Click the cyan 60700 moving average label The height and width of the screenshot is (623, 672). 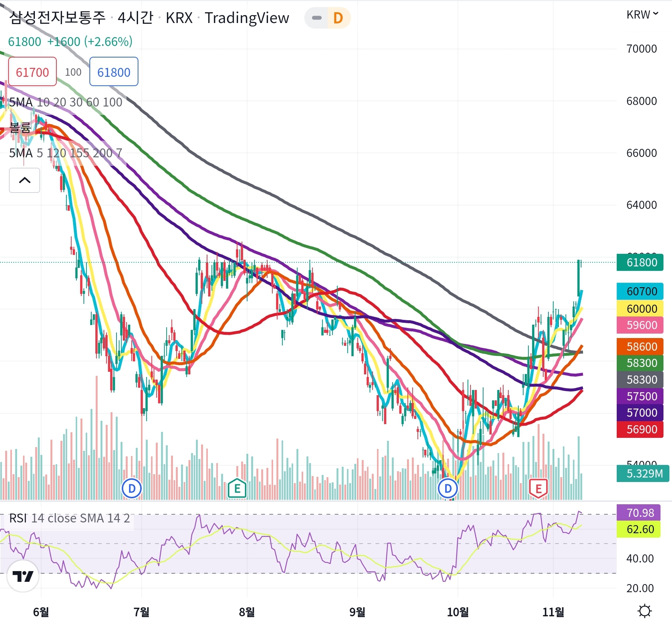coord(640,291)
